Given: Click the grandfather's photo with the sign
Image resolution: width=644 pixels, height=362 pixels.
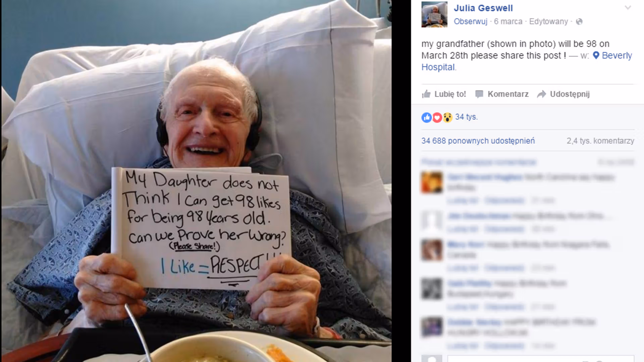Looking at the screenshot, I should 197,181.
